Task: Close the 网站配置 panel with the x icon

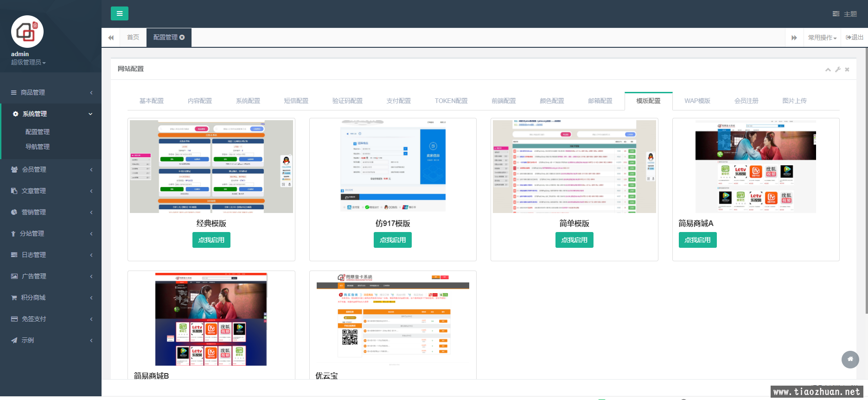Action: (847, 70)
